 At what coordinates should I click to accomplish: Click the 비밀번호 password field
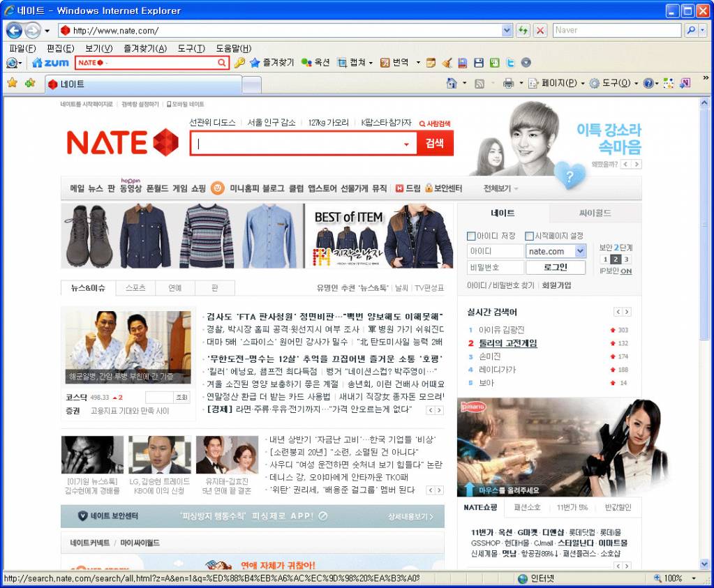click(496, 267)
